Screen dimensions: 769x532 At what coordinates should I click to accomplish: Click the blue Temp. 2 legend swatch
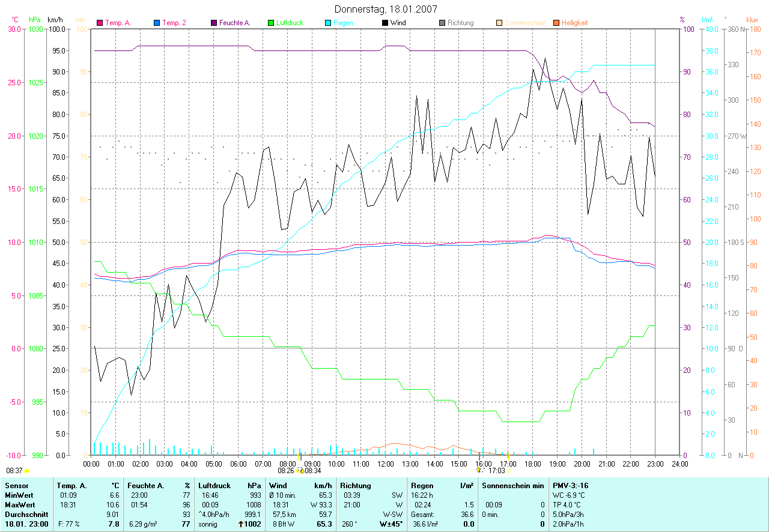(x=157, y=23)
